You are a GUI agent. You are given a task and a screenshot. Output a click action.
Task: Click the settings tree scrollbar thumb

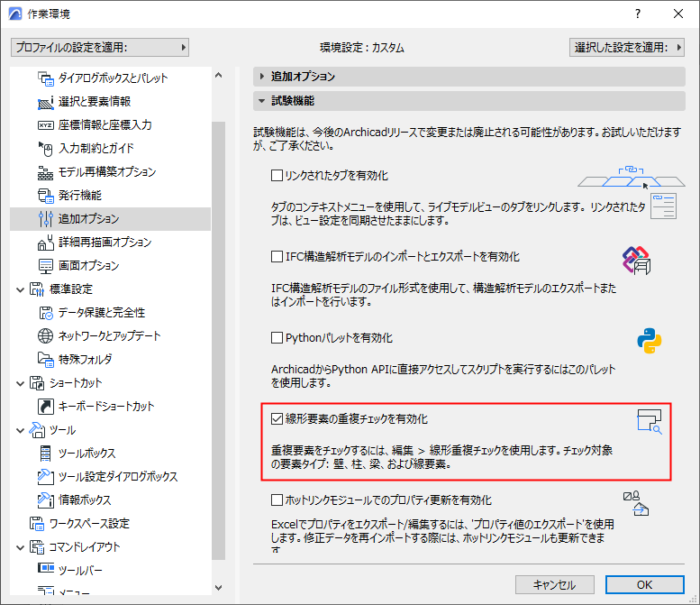click(218, 341)
